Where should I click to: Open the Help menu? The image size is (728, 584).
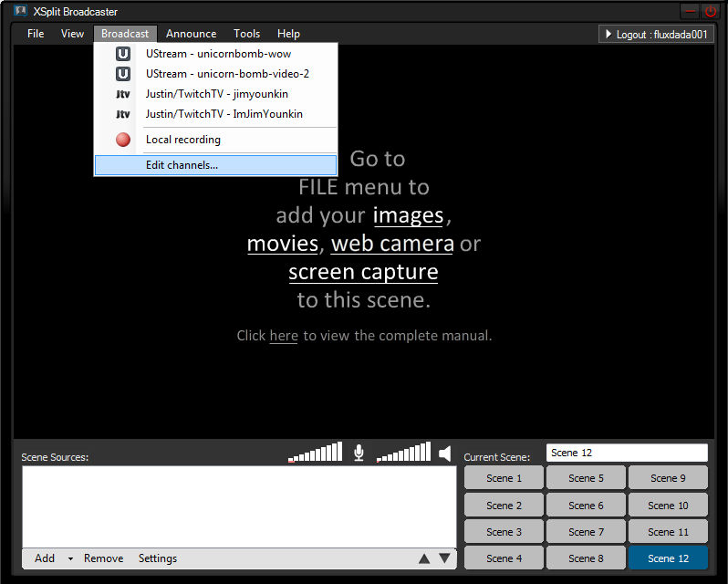click(288, 34)
